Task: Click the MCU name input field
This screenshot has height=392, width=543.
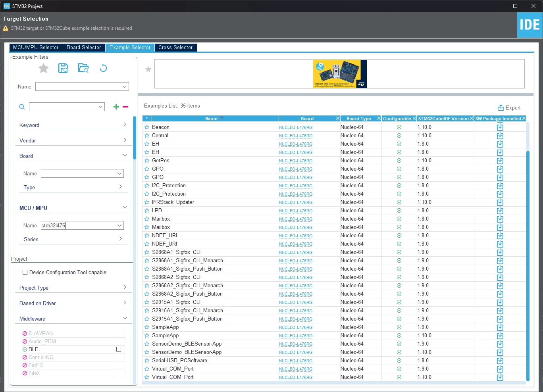Action: (x=78, y=225)
